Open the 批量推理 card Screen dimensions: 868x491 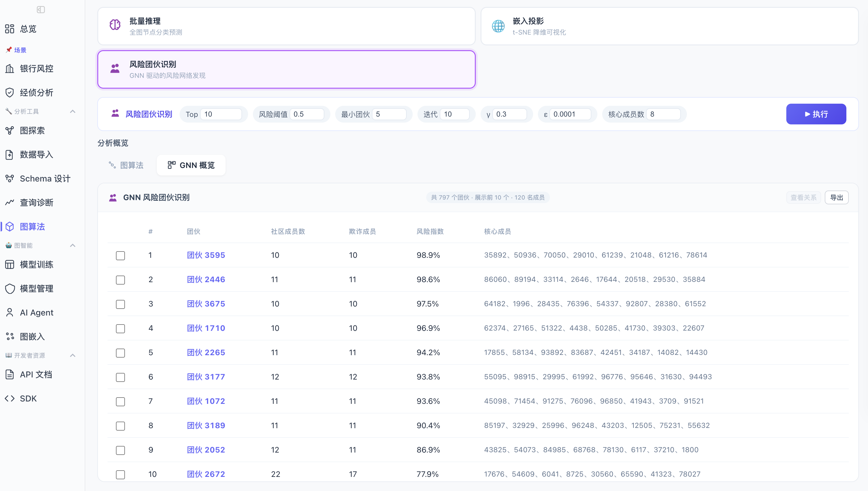click(x=287, y=26)
